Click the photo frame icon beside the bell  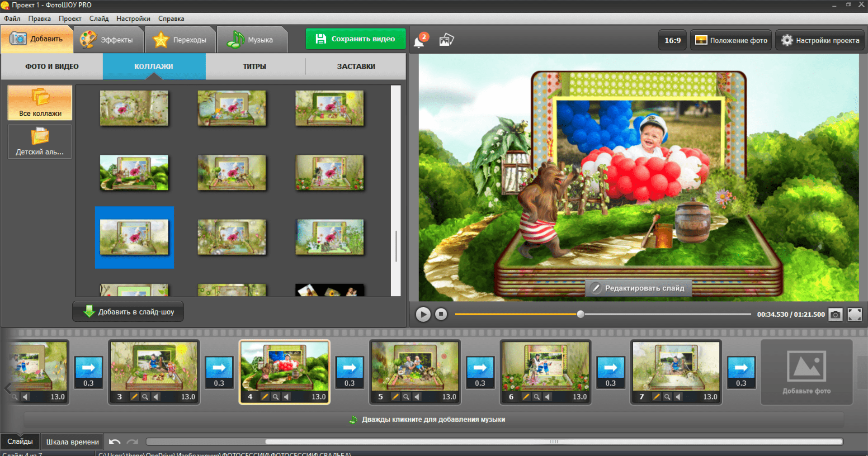click(x=446, y=40)
